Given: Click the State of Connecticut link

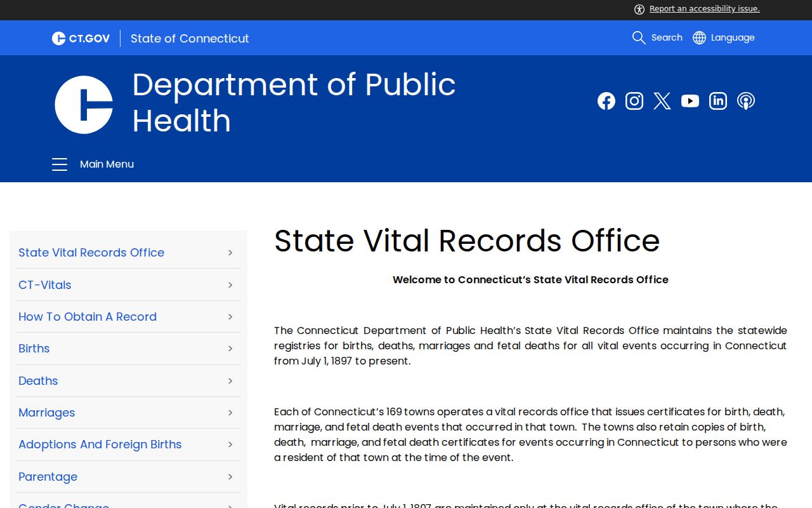Looking at the screenshot, I should pyautogui.click(x=190, y=38).
